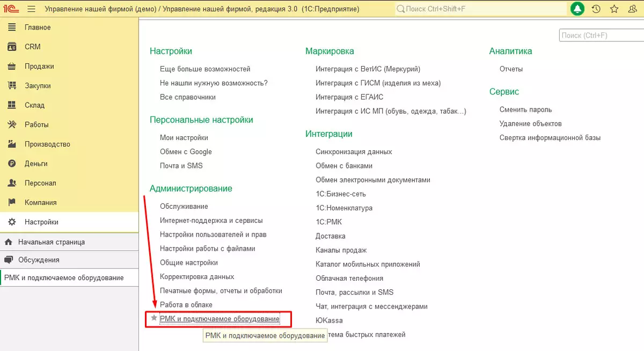Open the history clock icon
Image resolution: width=644 pixels, height=351 pixels.
click(x=596, y=9)
